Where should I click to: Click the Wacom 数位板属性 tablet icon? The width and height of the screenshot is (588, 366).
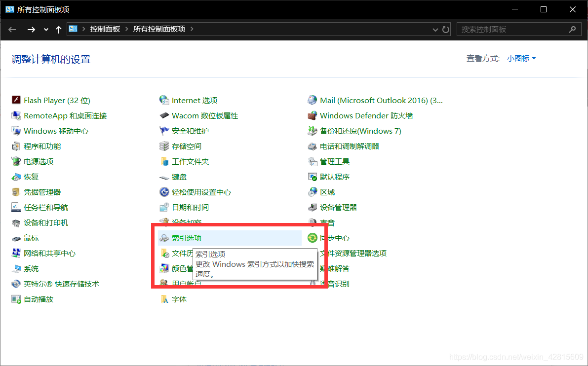click(164, 115)
